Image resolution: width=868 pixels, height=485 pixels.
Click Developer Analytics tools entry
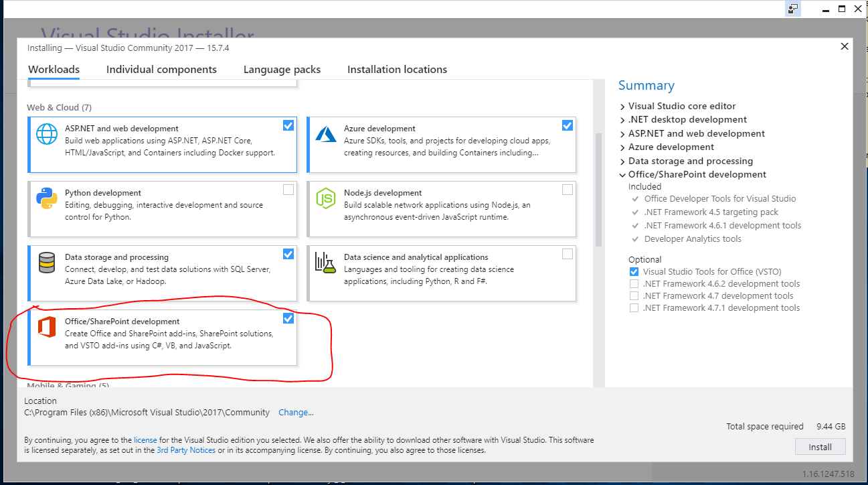[693, 239]
